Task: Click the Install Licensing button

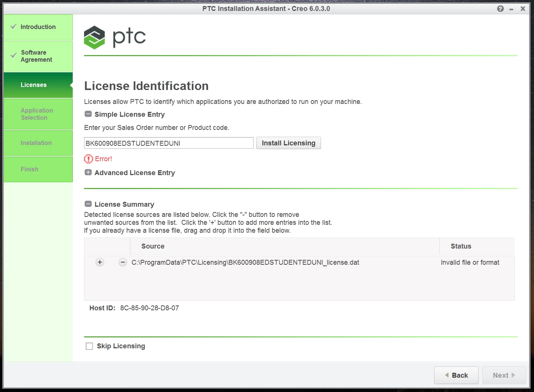Action: pos(289,143)
